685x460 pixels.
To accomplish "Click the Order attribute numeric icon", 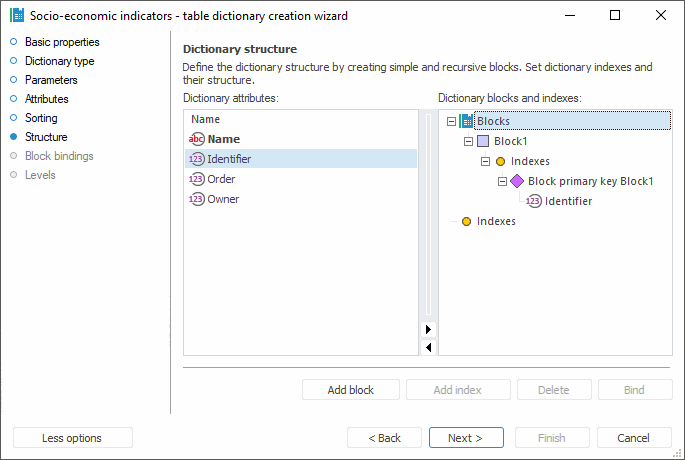I will [197, 179].
